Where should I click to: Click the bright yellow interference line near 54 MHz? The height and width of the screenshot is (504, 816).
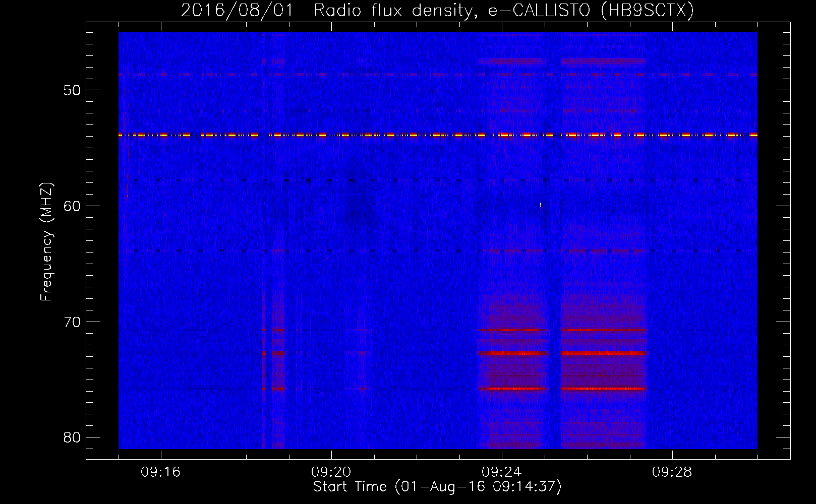438,135
